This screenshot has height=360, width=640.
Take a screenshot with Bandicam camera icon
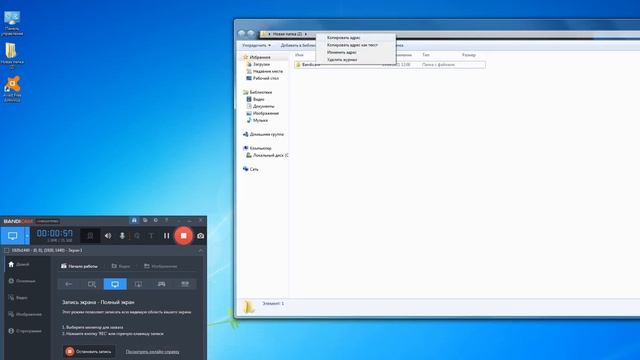tap(200, 236)
